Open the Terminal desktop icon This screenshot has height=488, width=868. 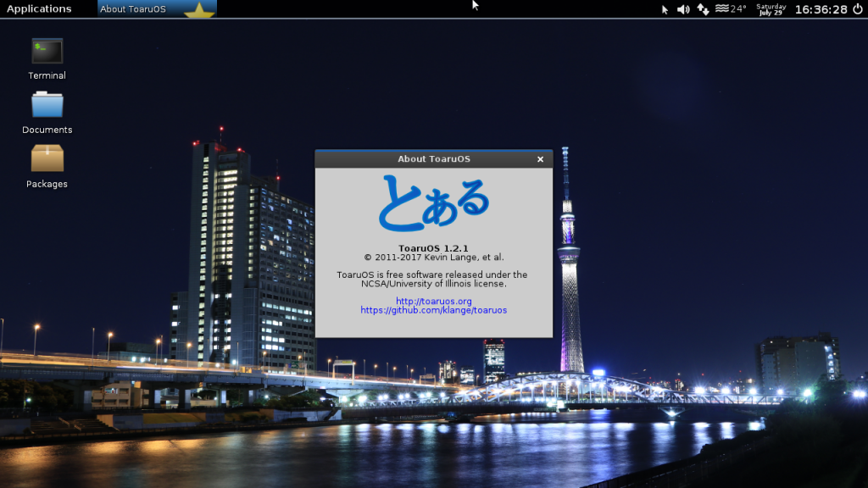[47, 52]
